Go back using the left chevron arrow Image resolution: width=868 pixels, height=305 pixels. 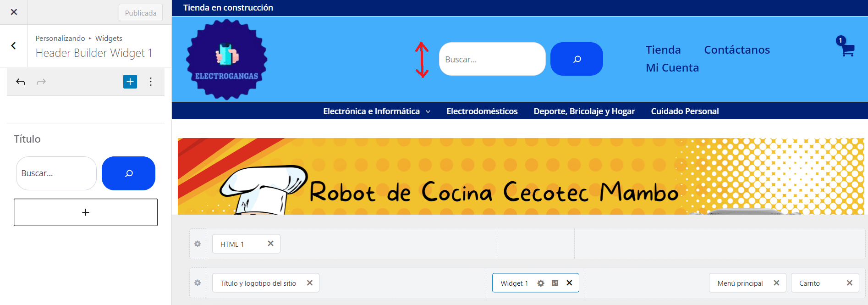pyautogui.click(x=14, y=45)
